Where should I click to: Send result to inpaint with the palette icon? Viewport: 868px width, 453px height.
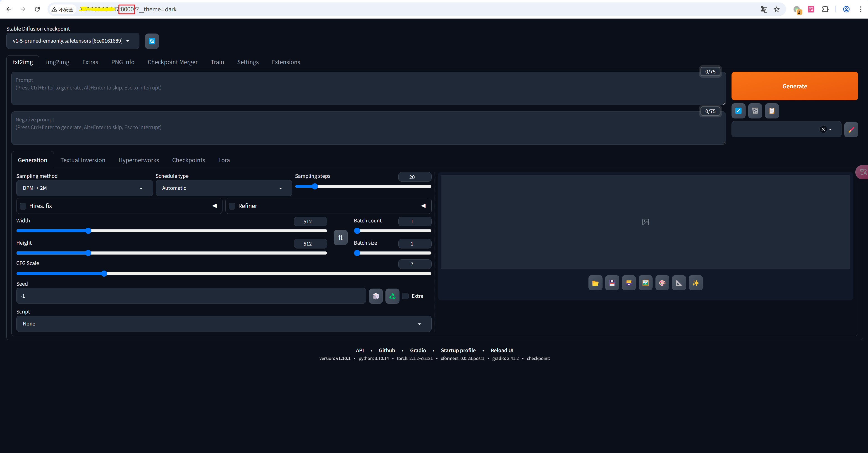[662, 283]
